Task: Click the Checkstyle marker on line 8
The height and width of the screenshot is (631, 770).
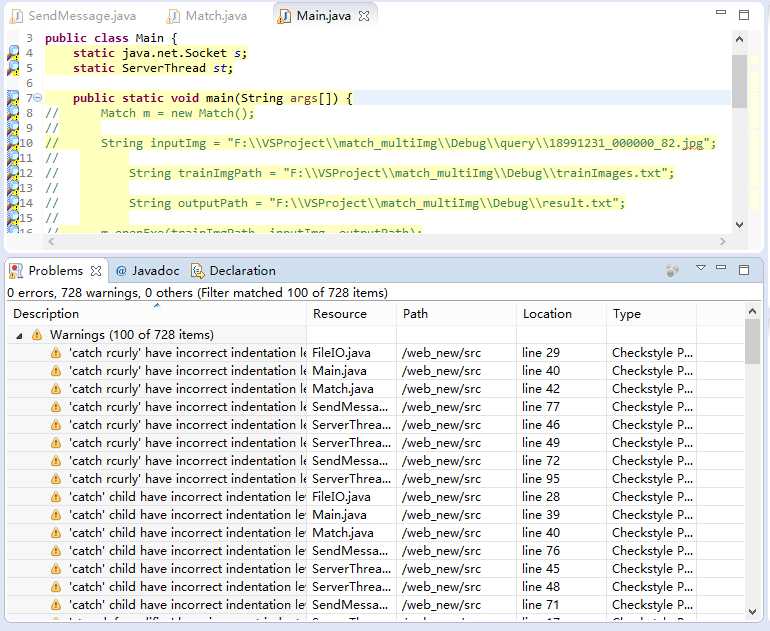Action: (x=13, y=113)
